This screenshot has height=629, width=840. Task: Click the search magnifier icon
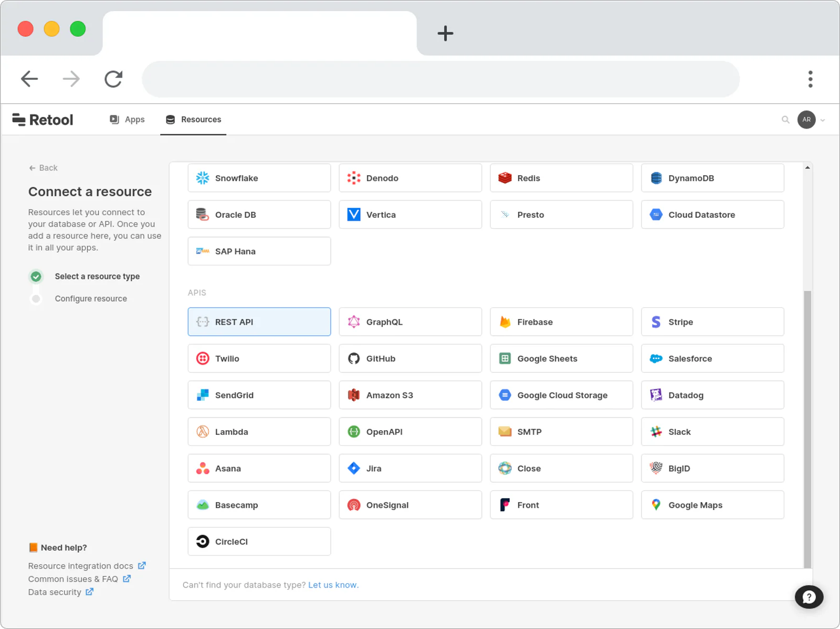785,120
